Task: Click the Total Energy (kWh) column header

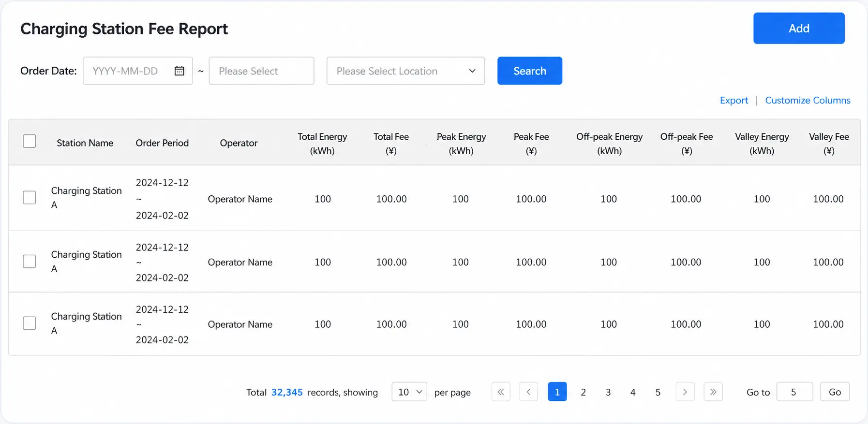Action: (322, 144)
